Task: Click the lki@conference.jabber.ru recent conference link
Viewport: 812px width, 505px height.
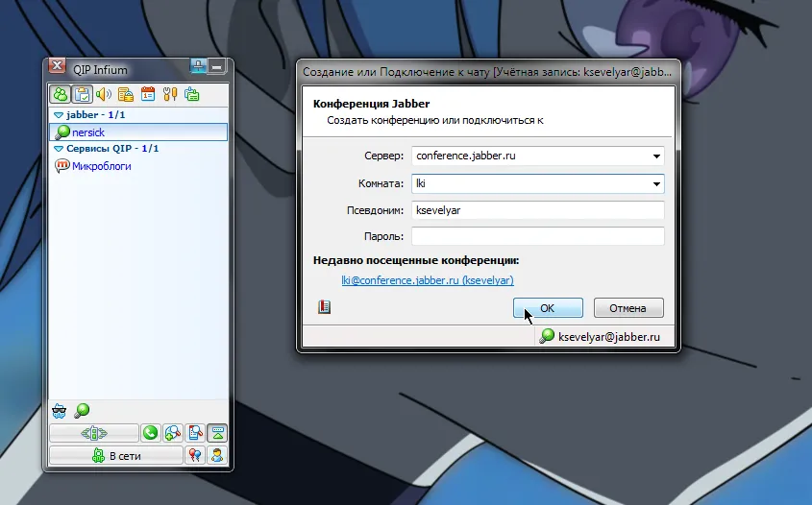Action: (428, 280)
